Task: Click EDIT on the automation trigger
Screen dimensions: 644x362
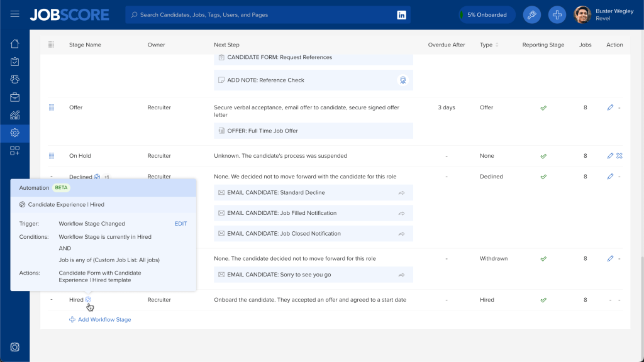Action: coord(180,224)
